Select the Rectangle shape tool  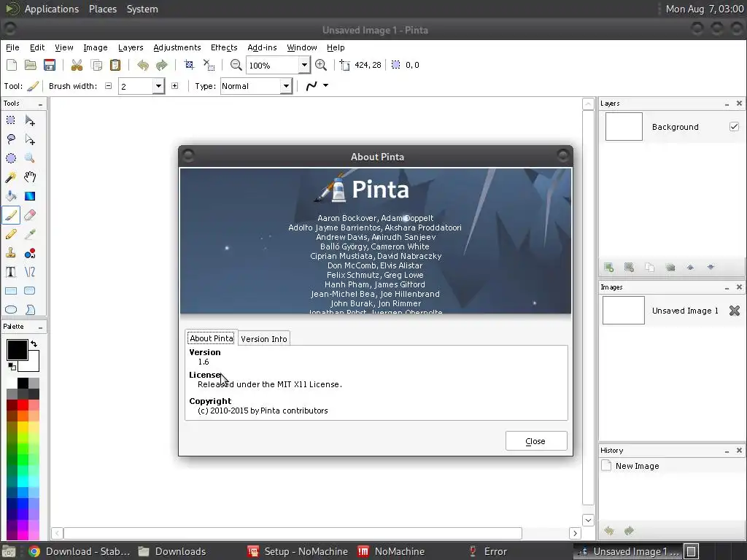(10, 291)
